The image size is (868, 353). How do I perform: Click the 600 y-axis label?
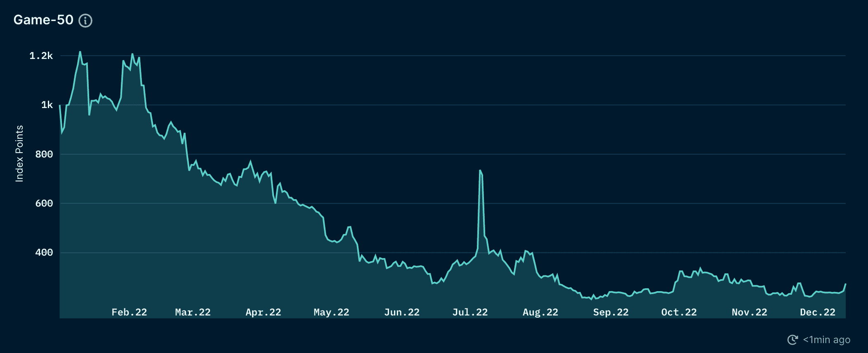point(44,203)
